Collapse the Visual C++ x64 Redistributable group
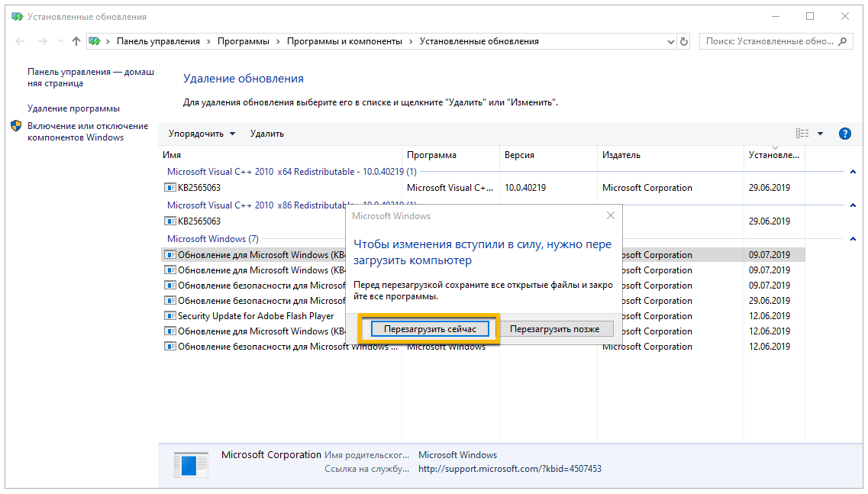The height and width of the screenshot is (494, 868). point(853,172)
